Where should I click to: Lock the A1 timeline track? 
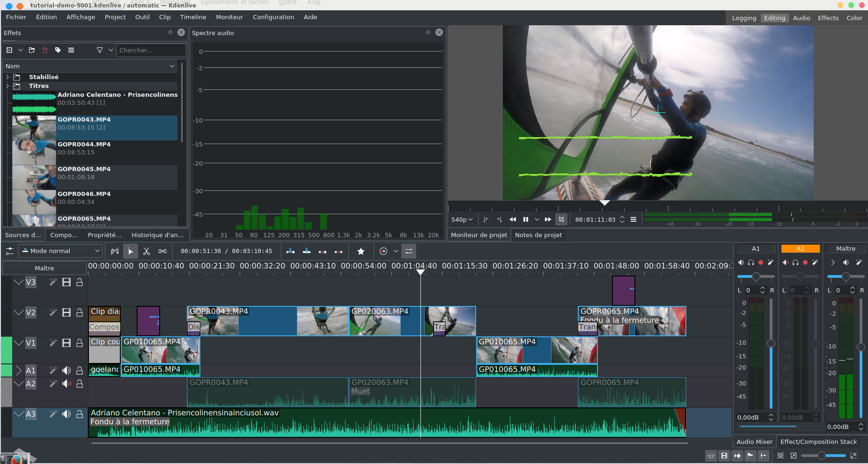coord(80,370)
